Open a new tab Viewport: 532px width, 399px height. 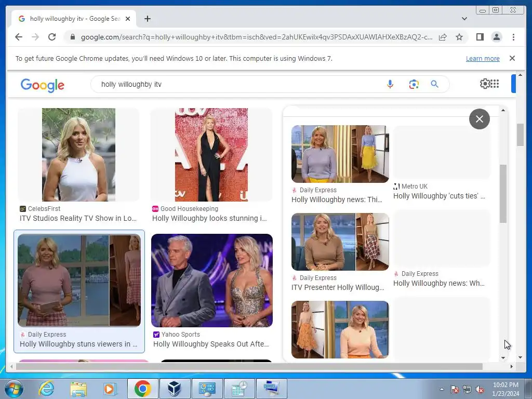[x=147, y=19]
